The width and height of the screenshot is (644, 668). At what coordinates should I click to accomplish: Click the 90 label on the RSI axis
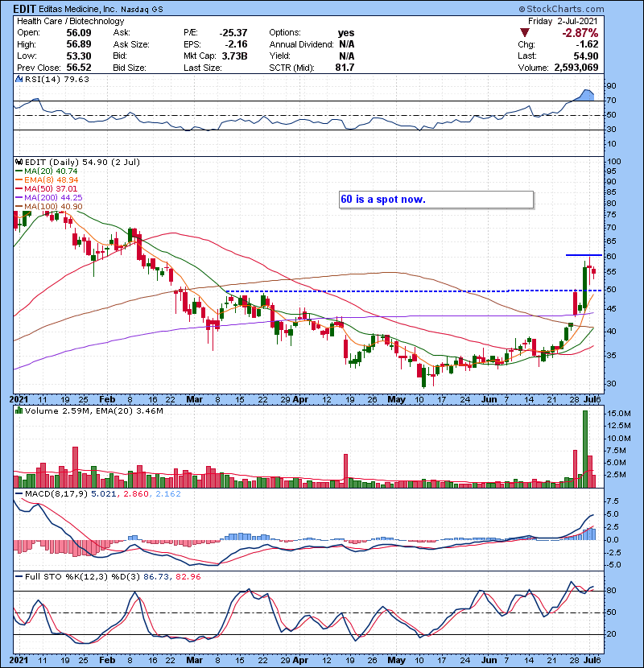(612, 86)
